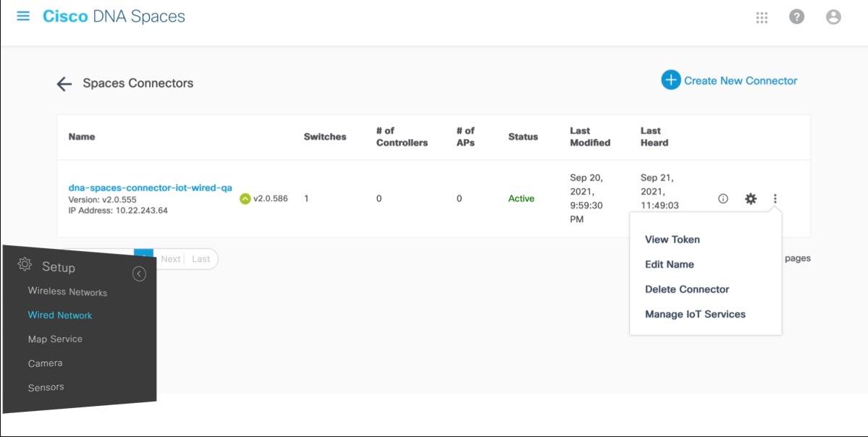This screenshot has width=868, height=437.
Task: Select Edit Name in the dropdown menu
Action: [670, 264]
